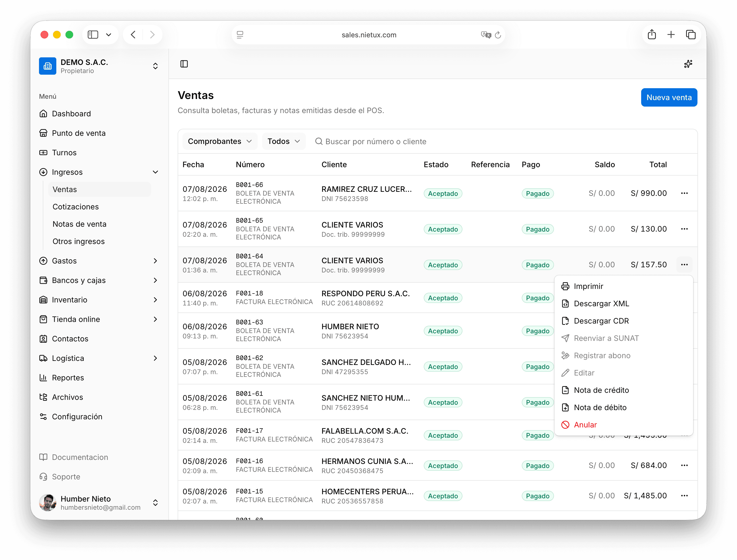Select Nota de crédito in the menu
Screen dimensions: 737x560
coord(624,390)
